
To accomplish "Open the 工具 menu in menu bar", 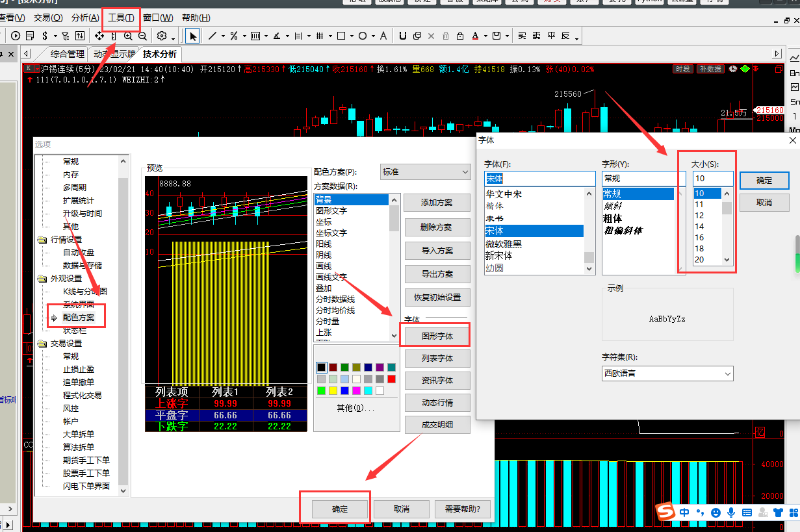I will 122,18.
